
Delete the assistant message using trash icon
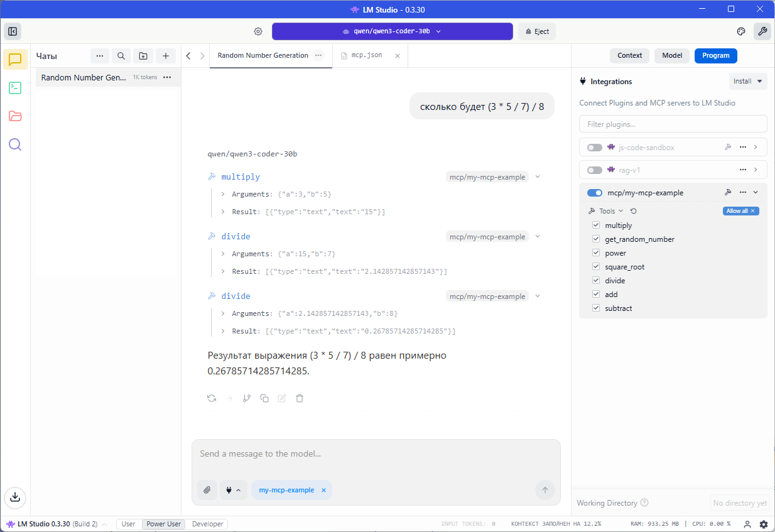click(300, 398)
